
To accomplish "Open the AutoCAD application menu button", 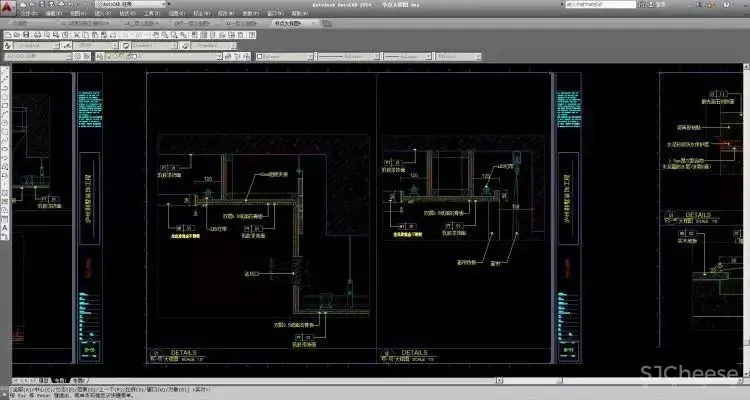I will click(x=8, y=8).
